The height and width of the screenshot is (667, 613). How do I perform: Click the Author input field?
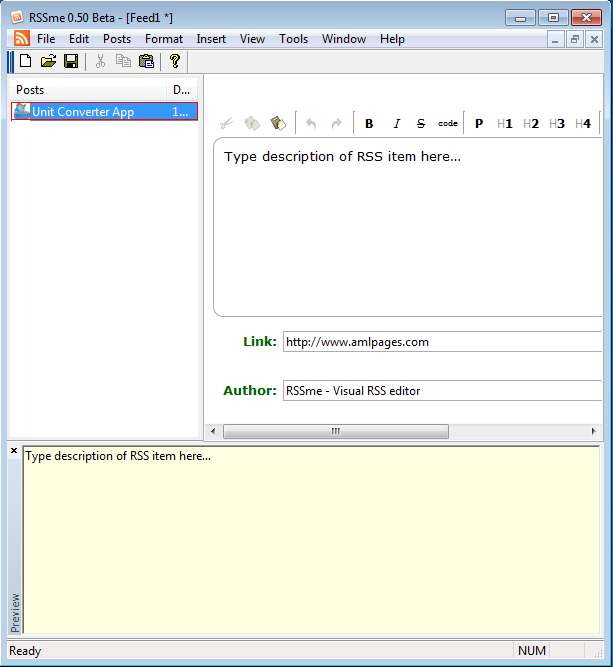pyautogui.click(x=442, y=391)
